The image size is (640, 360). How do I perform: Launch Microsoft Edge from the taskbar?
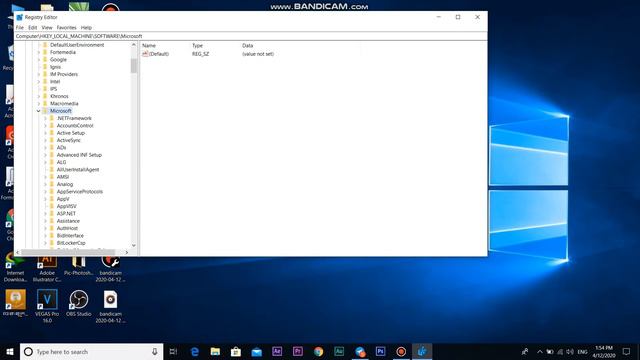click(x=195, y=351)
